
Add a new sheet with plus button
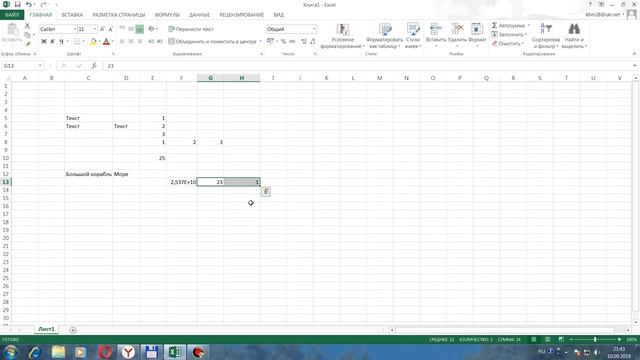tap(73, 330)
